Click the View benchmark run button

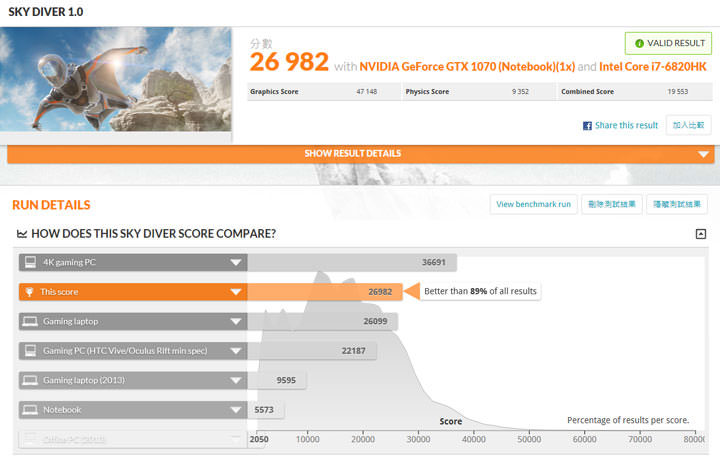pos(534,204)
